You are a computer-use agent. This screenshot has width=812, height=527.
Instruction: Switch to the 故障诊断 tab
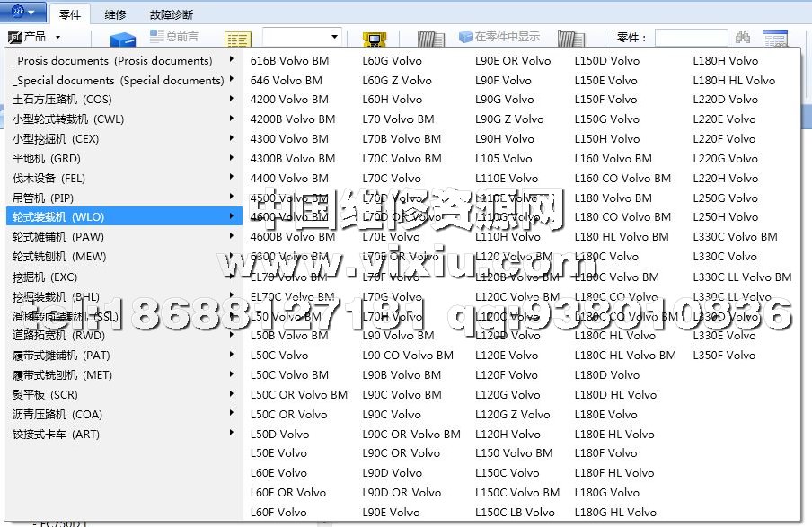(171, 14)
